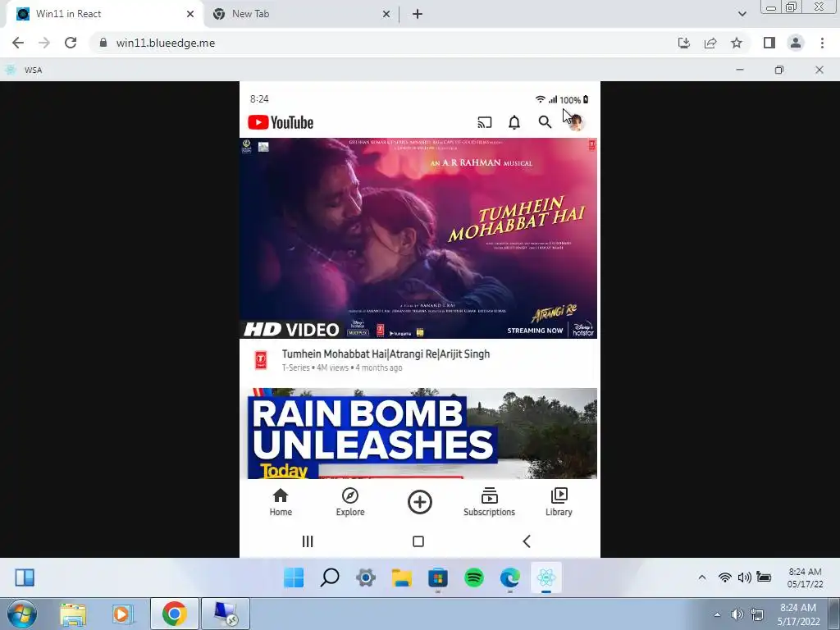This screenshot has height=630, width=840.
Task: Switch to the Explore tab
Action: click(x=350, y=502)
